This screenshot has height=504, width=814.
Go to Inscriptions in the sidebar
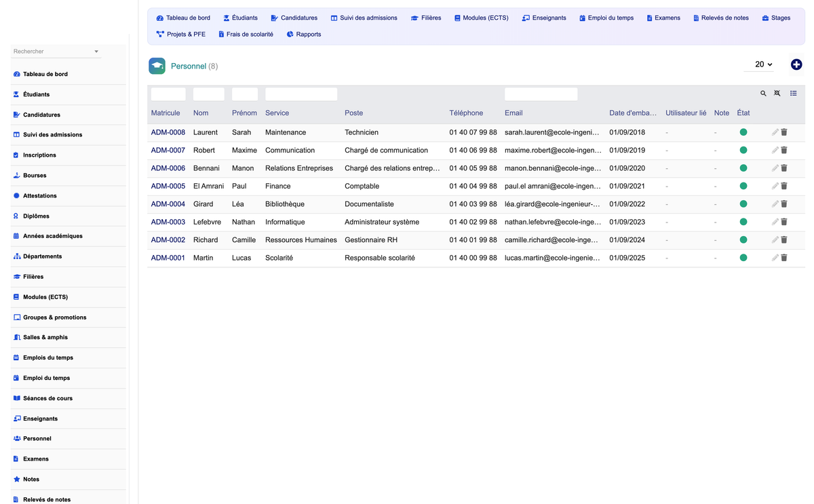click(39, 155)
